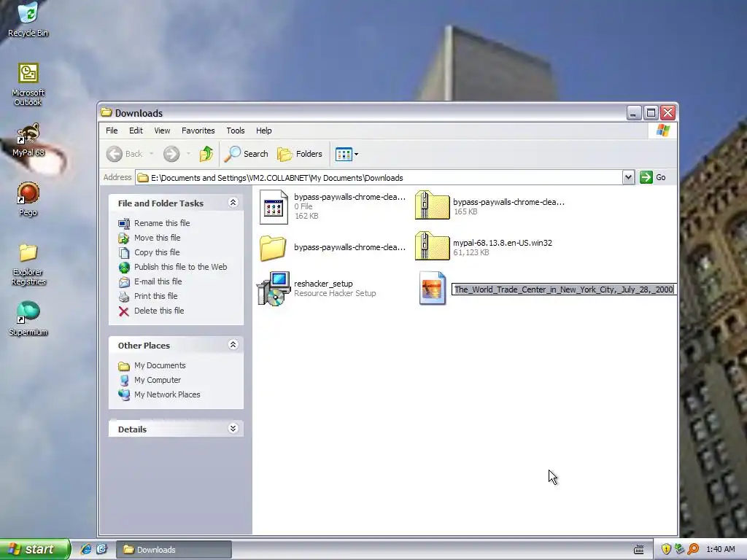Click the orange magnifier tray icon

click(693, 549)
